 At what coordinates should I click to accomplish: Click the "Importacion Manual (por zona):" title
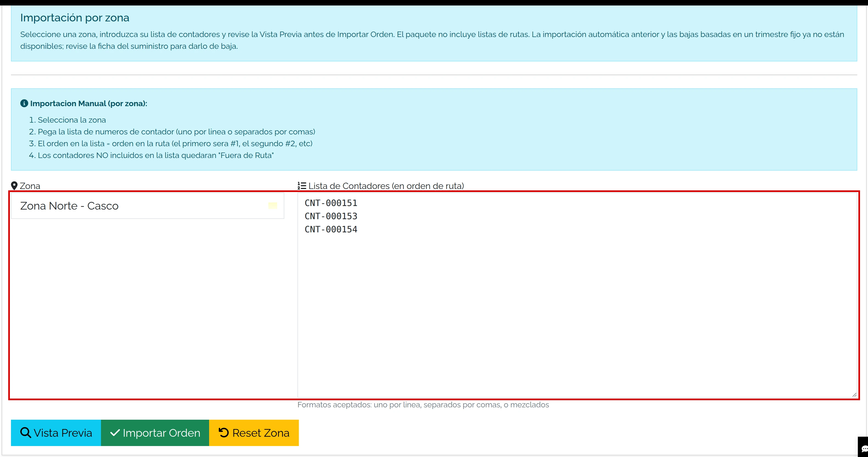(89, 103)
